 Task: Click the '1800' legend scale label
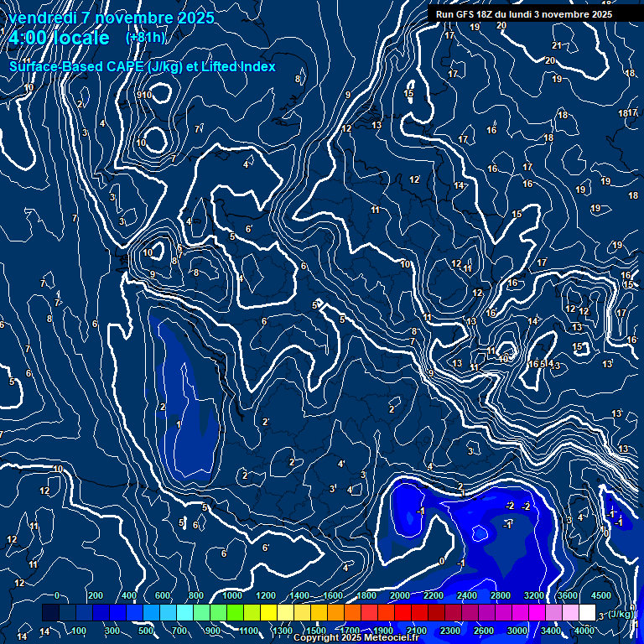pos(366,595)
